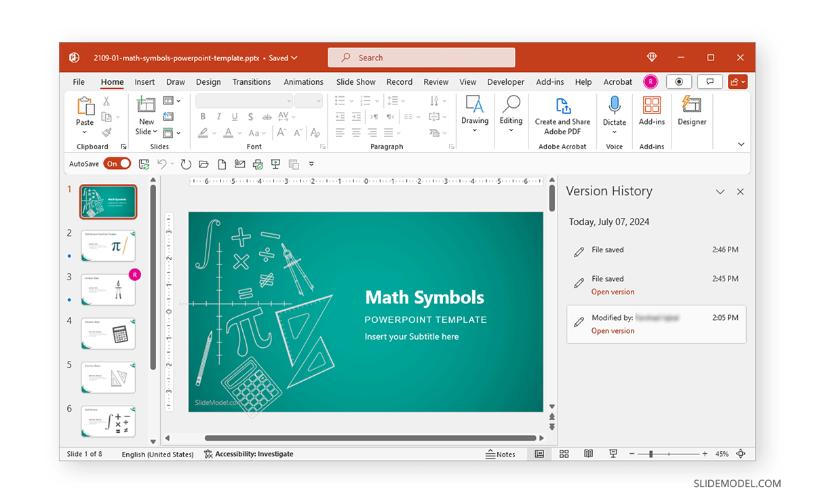Click the Cut scissors icon
Screen dimensions: 814x504
tap(106, 101)
